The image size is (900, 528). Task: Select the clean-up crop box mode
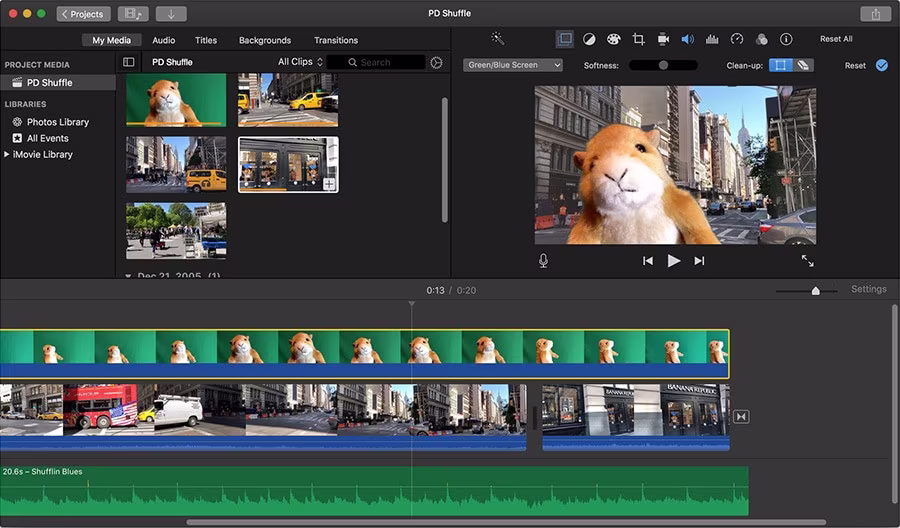(x=779, y=65)
